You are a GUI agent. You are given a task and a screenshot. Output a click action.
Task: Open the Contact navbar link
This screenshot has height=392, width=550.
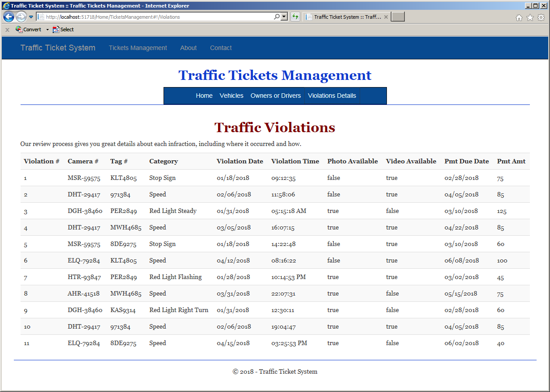(221, 48)
